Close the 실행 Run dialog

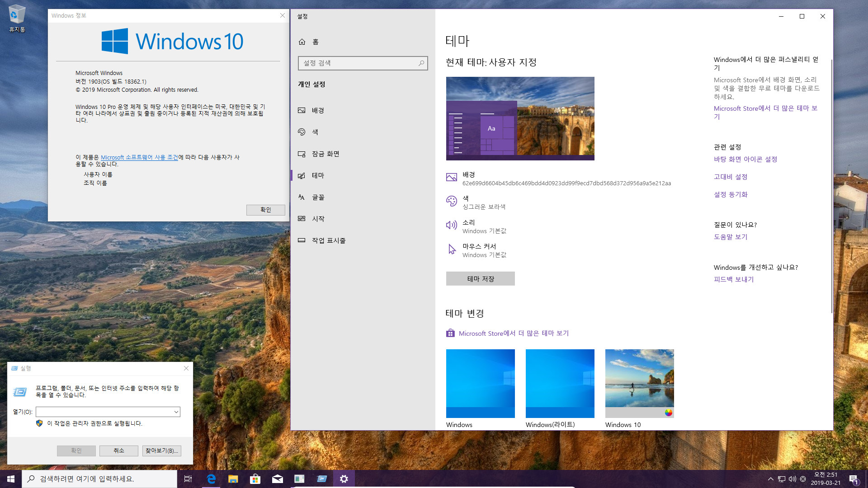(186, 369)
